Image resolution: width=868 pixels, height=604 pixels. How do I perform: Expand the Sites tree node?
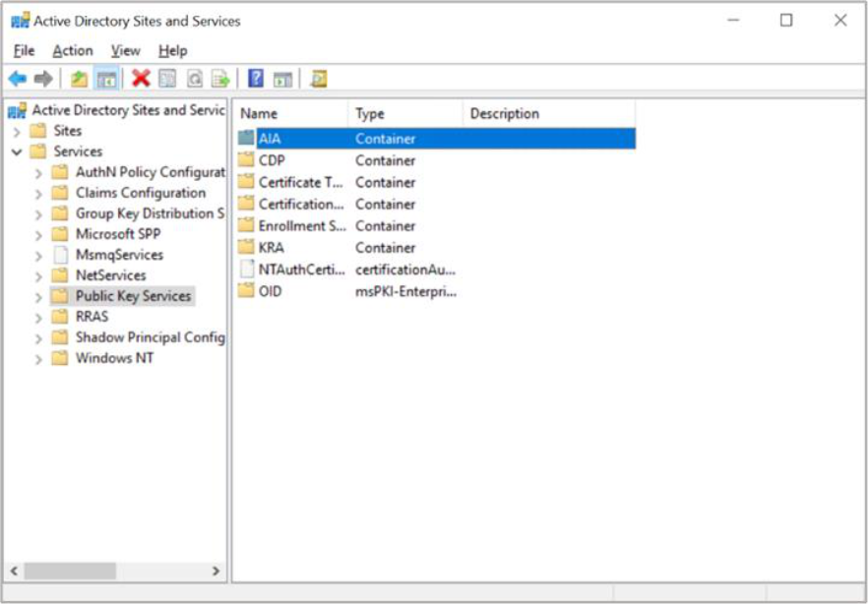(17, 131)
